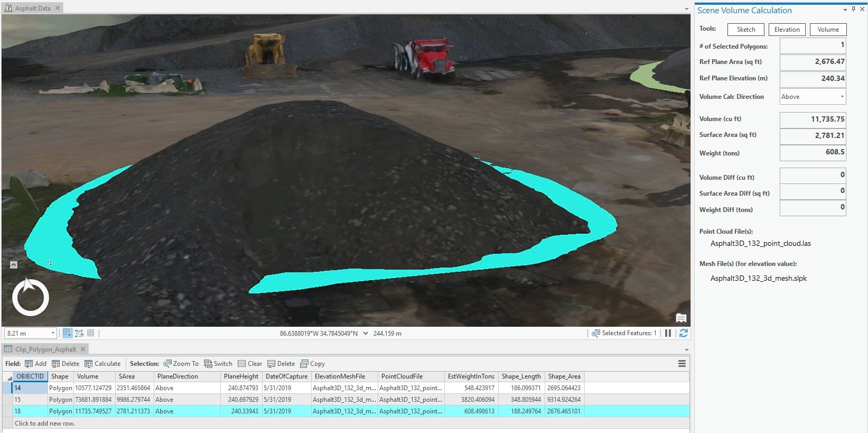Pause map drawing

pyautogui.click(x=668, y=333)
